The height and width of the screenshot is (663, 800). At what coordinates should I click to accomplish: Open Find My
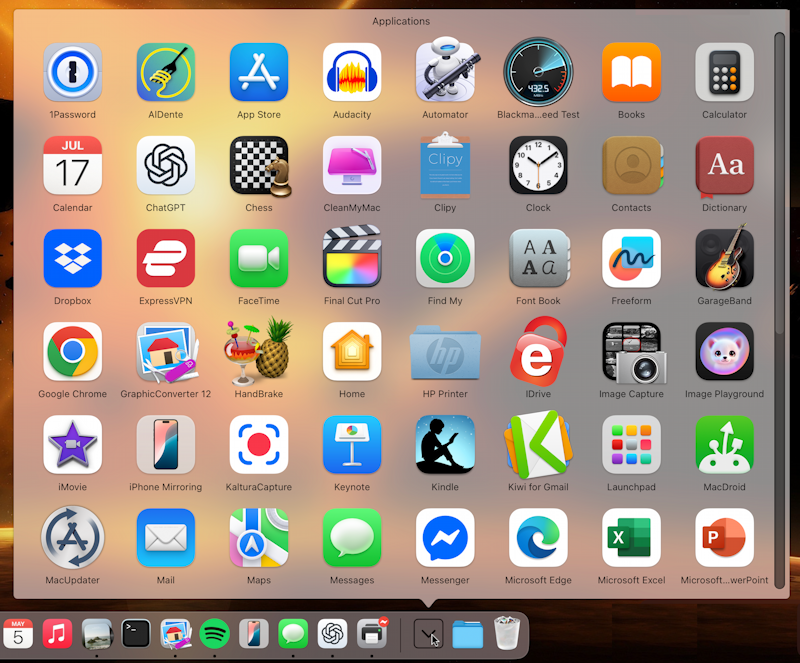445,258
